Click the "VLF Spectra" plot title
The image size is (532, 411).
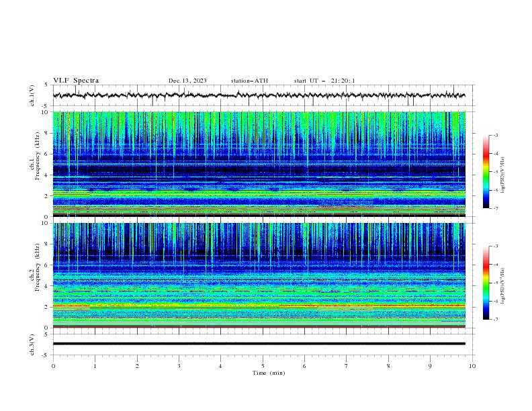click(76, 81)
